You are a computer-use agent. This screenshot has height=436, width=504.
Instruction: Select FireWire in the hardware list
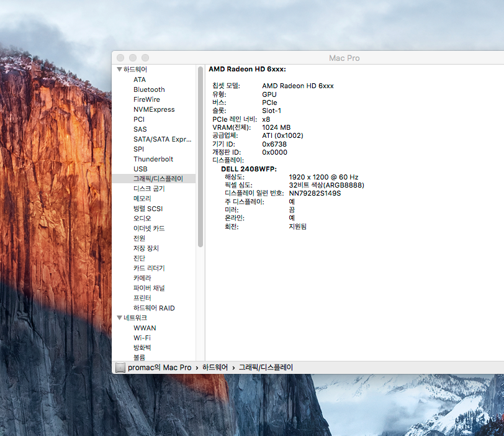[x=146, y=99]
